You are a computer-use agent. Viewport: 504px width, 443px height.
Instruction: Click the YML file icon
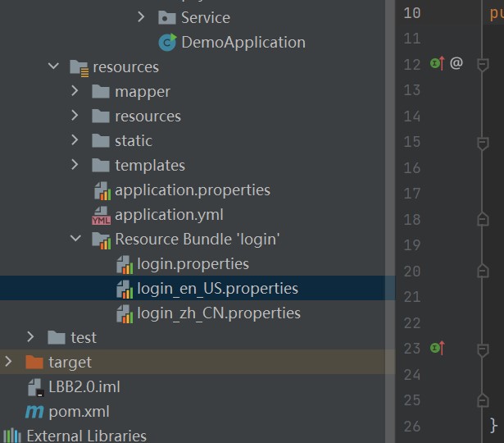(102, 216)
